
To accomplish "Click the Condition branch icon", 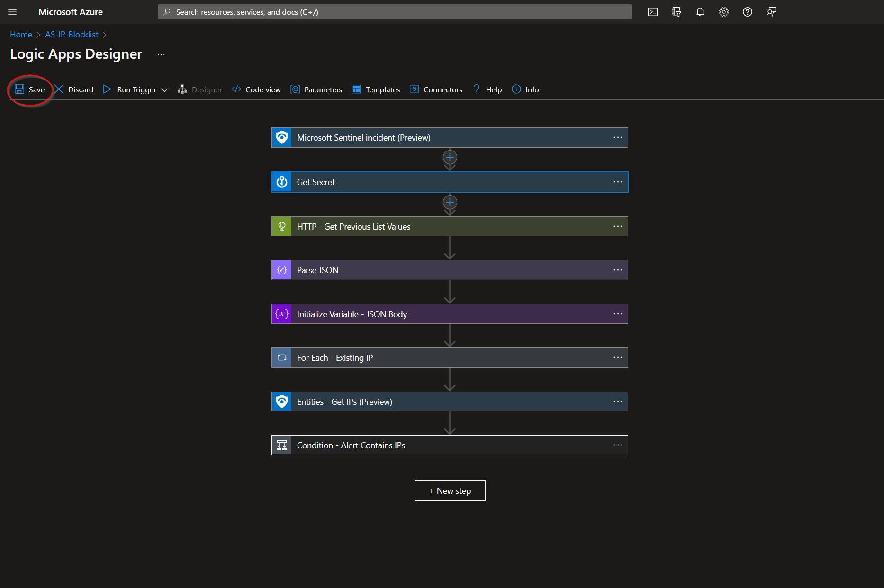I will (x=282, y=445).
